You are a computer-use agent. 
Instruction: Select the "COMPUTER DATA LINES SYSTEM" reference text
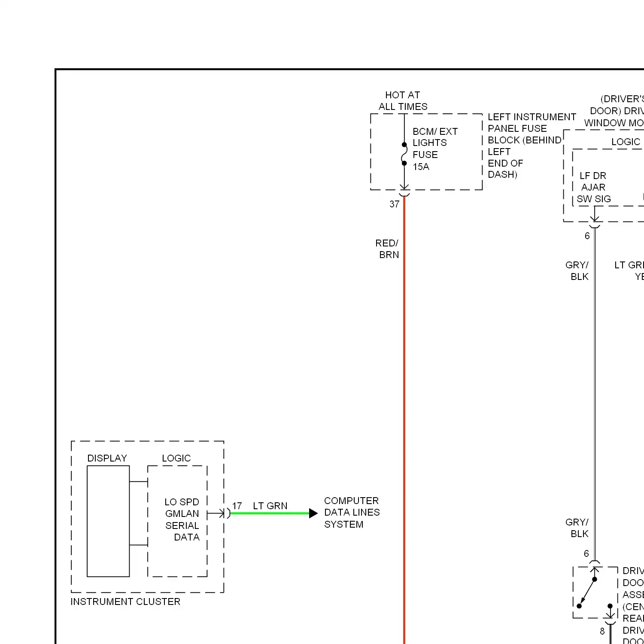point(352,513)
